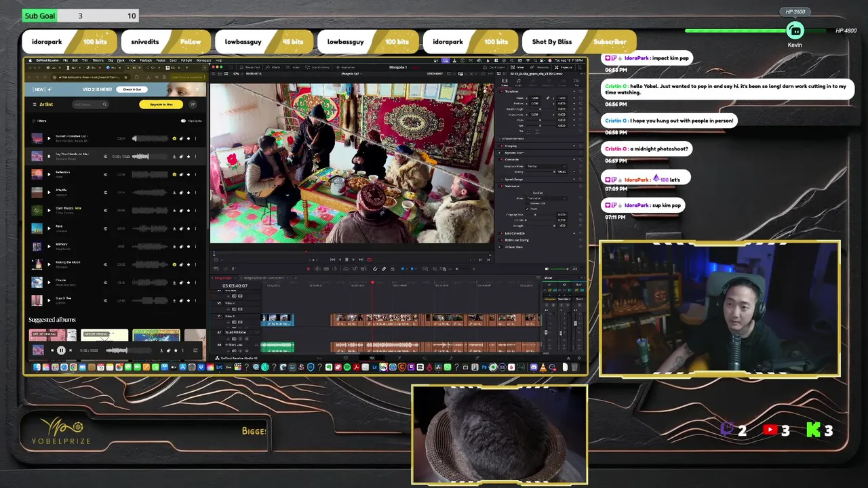
Task: Open Artlist Filters panel
Action: pyautogui.click(x=39, y=121)
